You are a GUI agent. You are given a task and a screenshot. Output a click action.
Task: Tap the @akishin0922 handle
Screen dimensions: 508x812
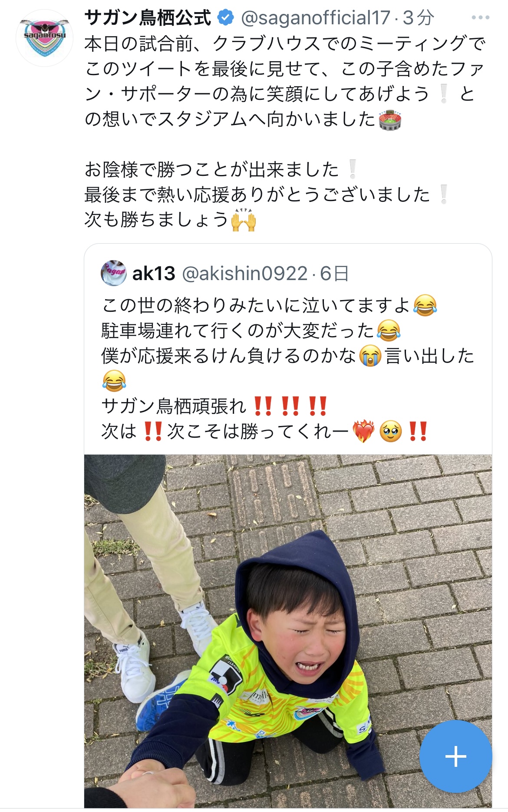[x=245, y=274]
